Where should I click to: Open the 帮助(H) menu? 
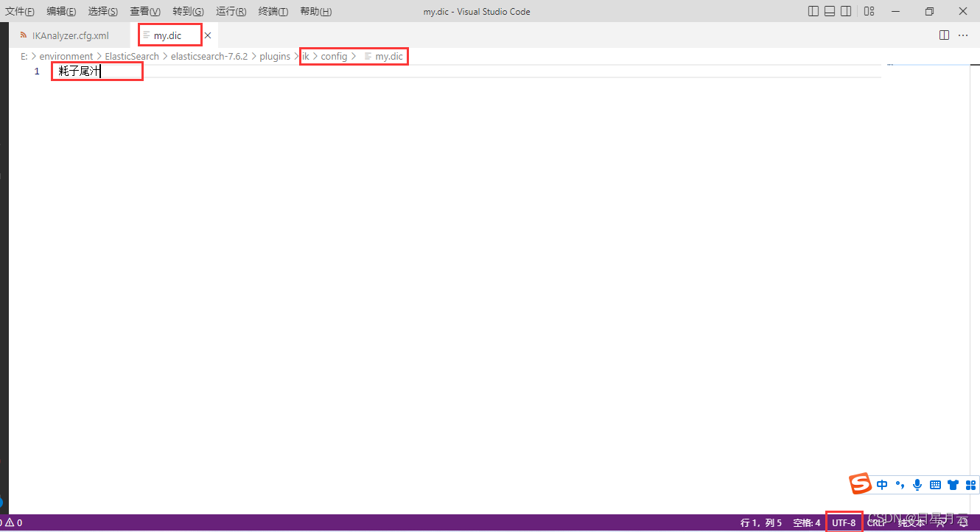pyautogui.click(x=316, y=12)
